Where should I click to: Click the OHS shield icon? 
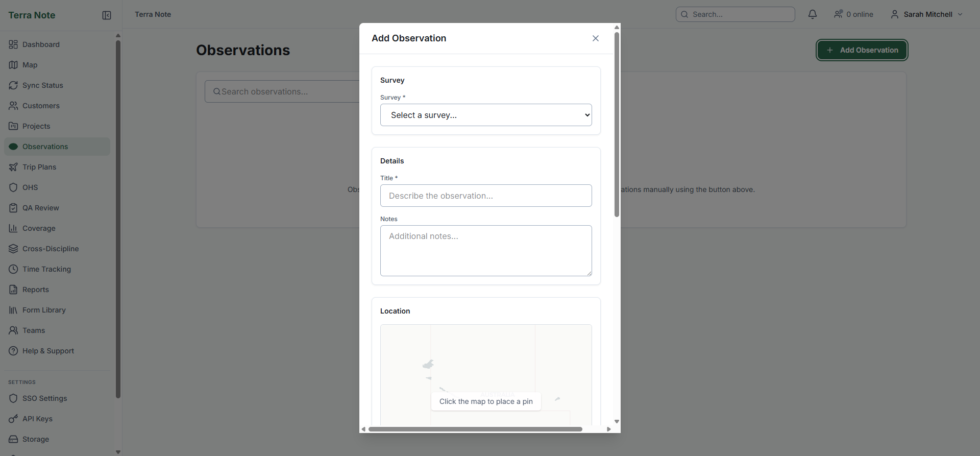pos(13,187)
